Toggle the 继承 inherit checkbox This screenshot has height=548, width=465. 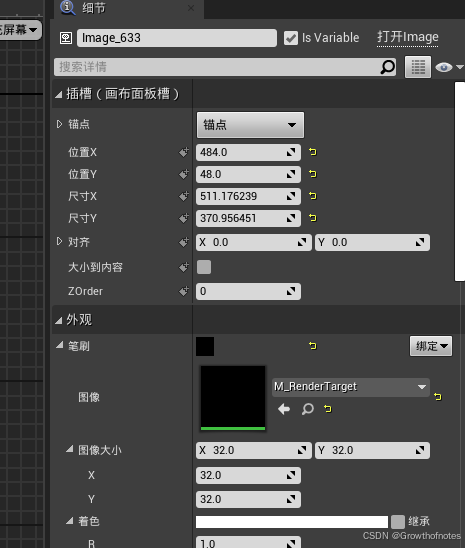[398, 522]
